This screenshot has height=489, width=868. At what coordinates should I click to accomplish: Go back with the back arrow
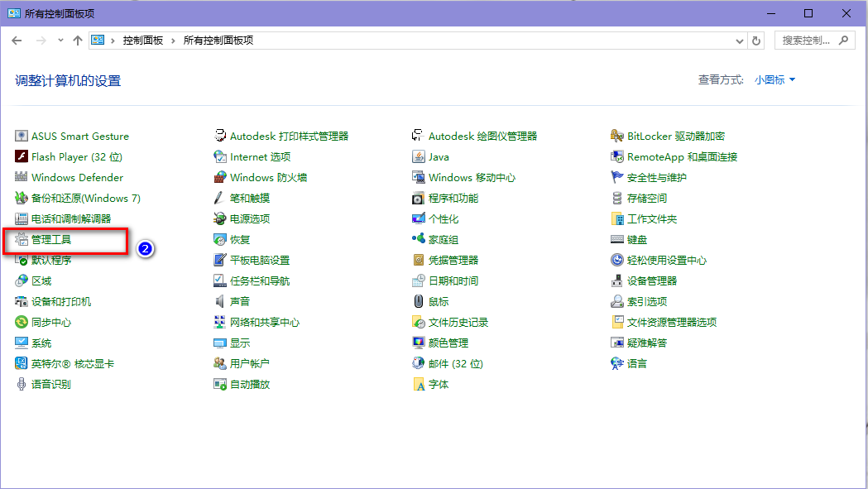[x=17, y=41]
